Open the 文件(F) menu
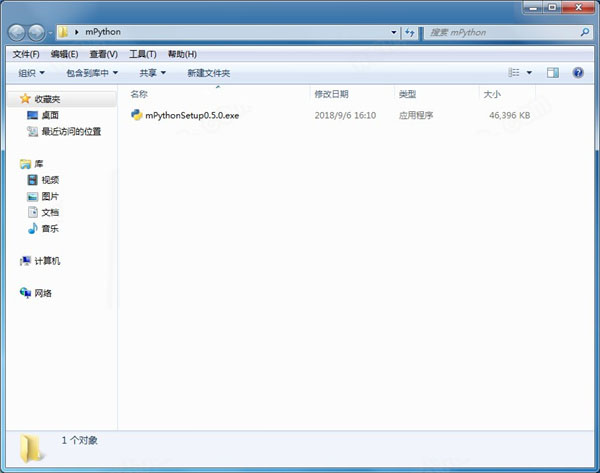 (26, 54)
